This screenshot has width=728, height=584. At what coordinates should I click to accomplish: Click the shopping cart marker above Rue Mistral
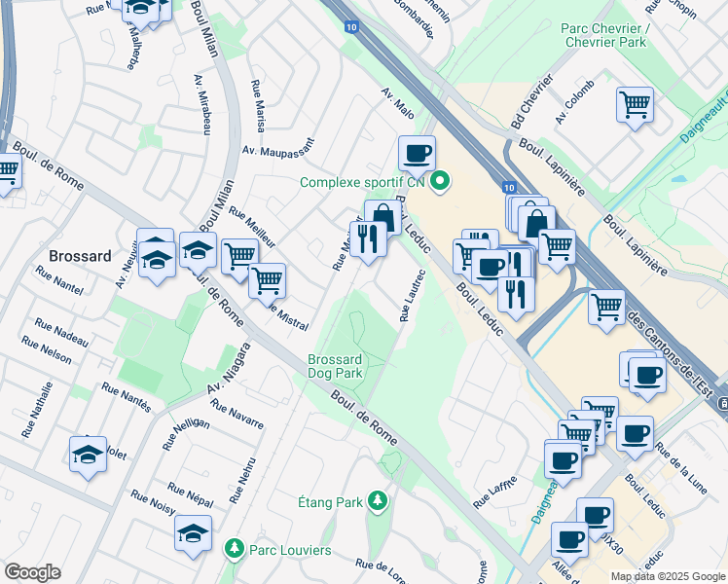point(267,282)
